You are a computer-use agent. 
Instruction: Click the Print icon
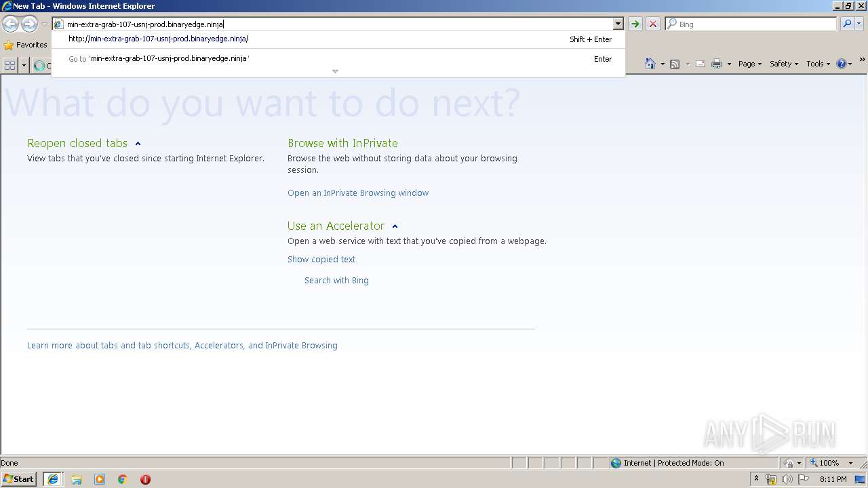tap(717, 64)
